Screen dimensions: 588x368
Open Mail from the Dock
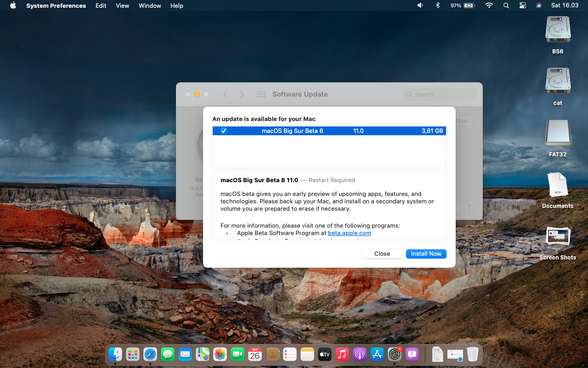(x=185, y=354)
